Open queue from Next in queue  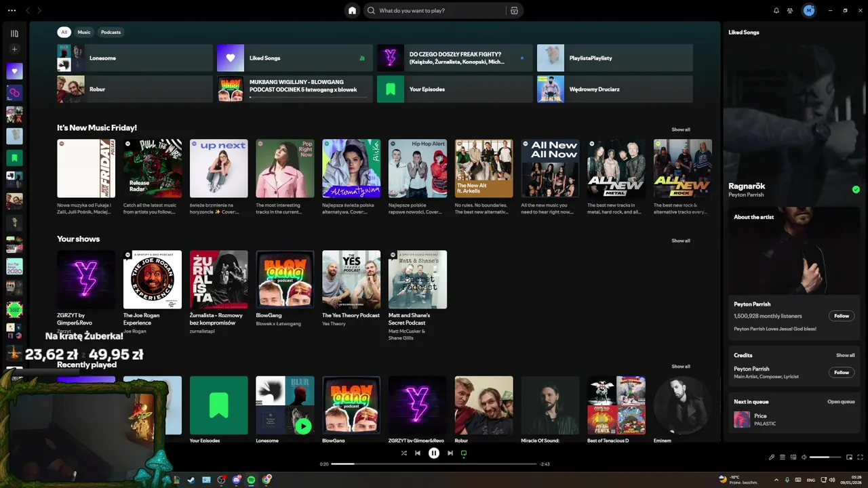click(x=841, y=401)
